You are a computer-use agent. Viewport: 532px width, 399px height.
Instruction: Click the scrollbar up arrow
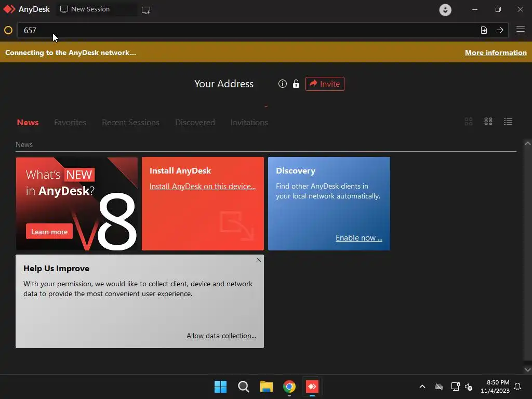tap(528, 143)
